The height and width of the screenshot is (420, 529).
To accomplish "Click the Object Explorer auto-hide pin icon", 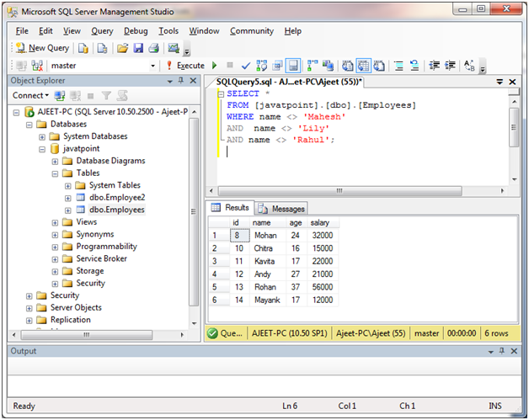I will pos(181,81).
